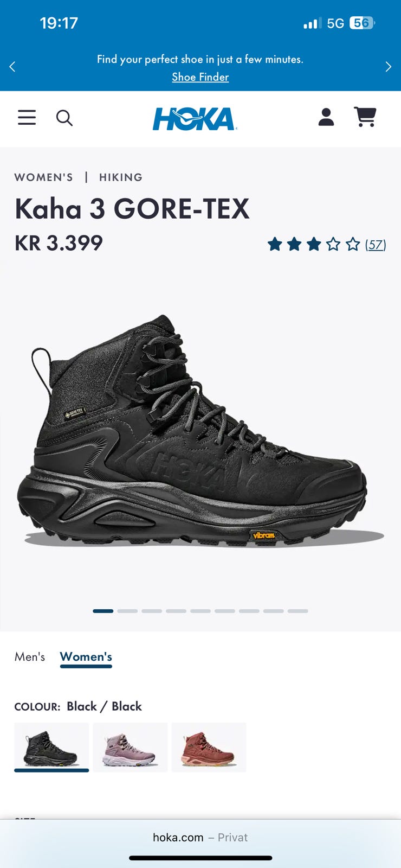Screen dimensions: 401x868
Task: Open the account profile icon
Action: point(326,117)
